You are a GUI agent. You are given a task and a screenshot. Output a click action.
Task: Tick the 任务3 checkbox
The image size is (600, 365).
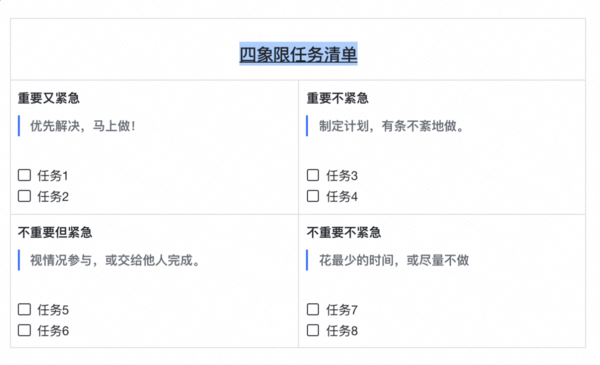pos(313,175)
